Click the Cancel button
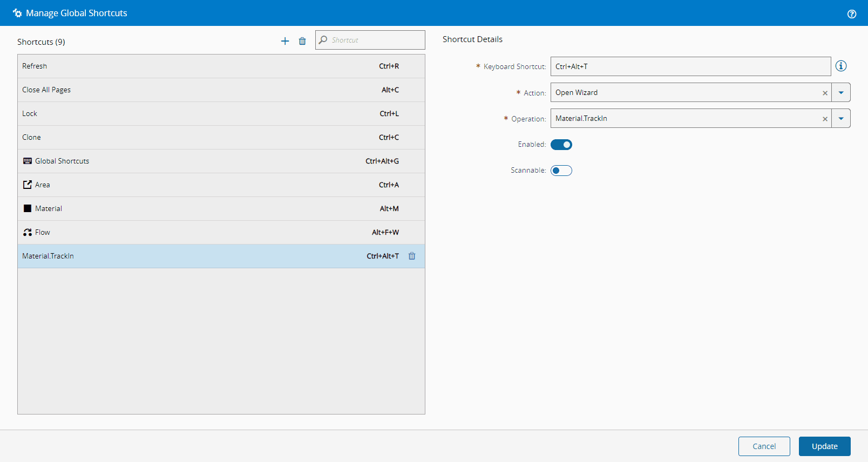868x462 pixels. [x=764, y=446]
